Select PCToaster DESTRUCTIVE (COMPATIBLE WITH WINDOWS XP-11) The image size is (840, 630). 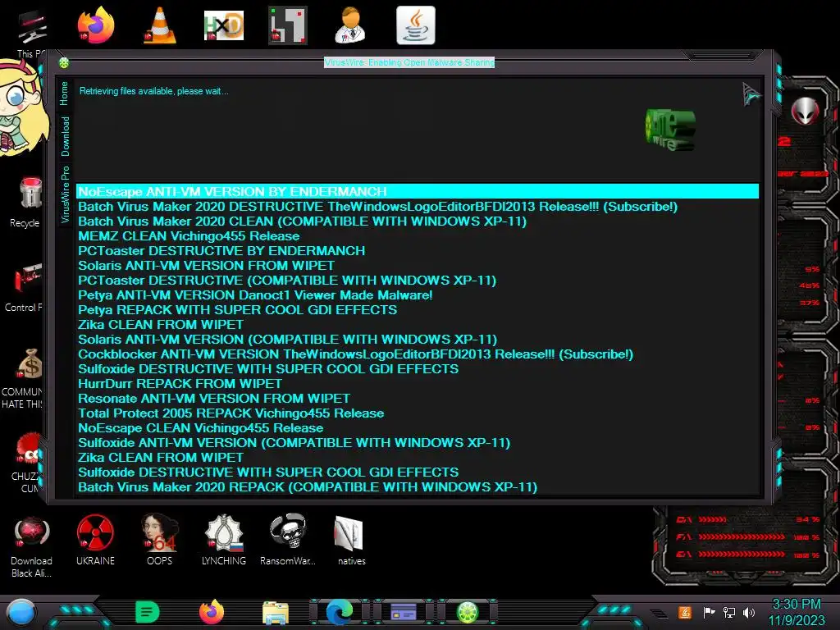coord(418,281)
